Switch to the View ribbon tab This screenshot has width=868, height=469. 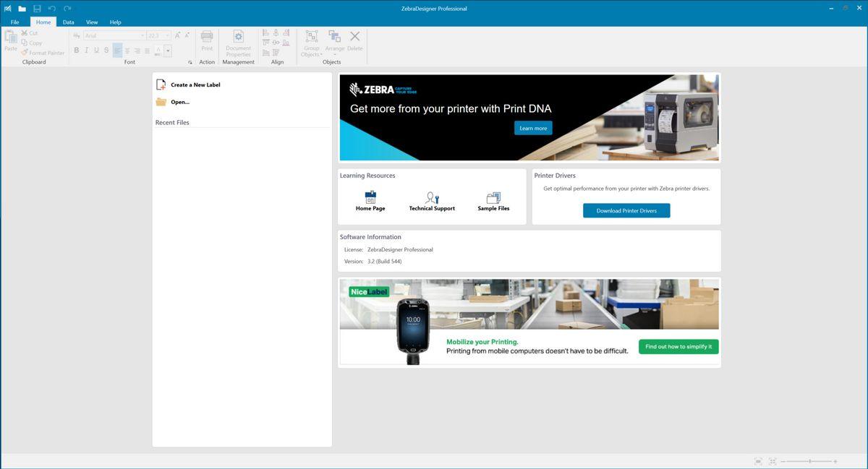[x=92, y=22]
